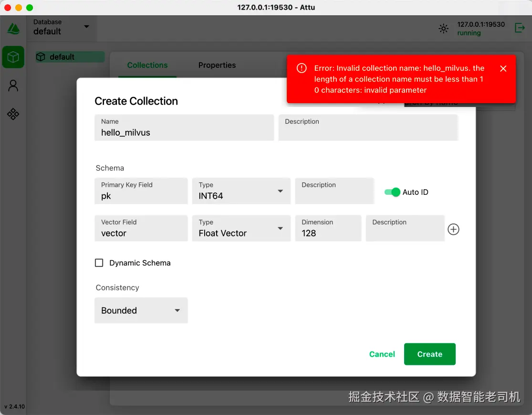Toggle light/dark theme sun icon

pos(443,29)
